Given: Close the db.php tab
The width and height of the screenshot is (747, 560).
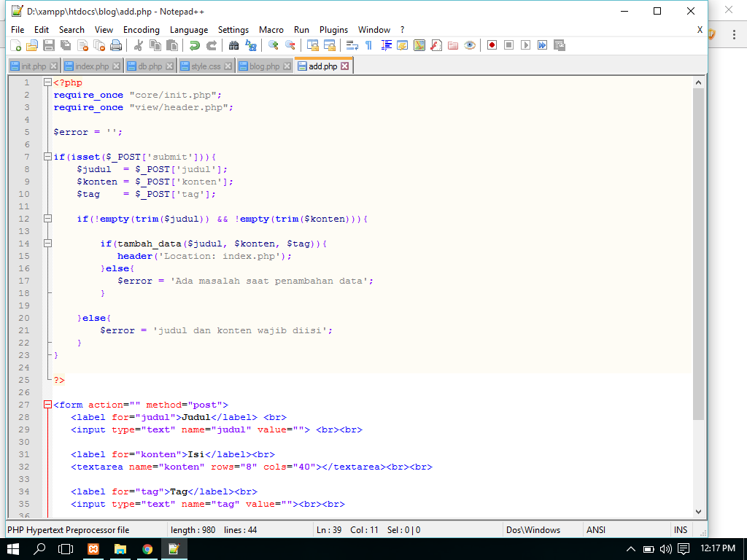Looking at the screenshot, I should point(169,66).
